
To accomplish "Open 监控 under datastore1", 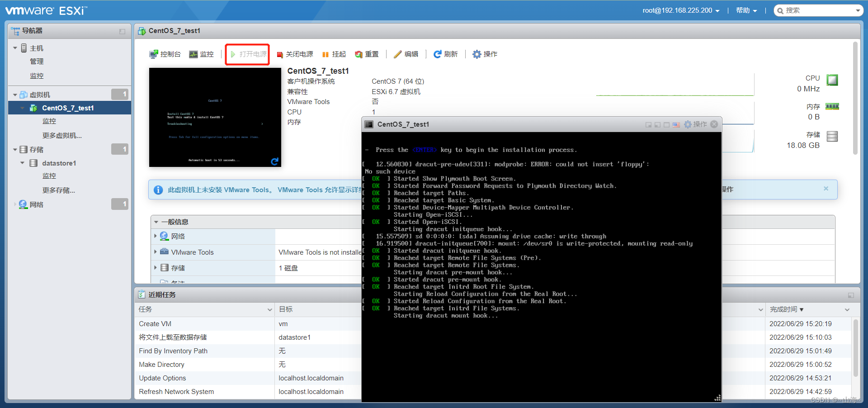I will click(x=49, y=176).
